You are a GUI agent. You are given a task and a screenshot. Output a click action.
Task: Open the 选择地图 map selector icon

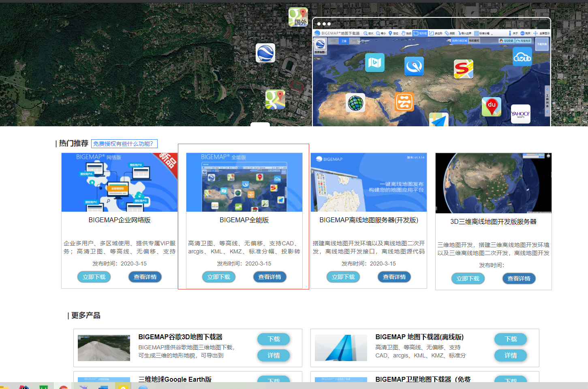click(320, 46)
